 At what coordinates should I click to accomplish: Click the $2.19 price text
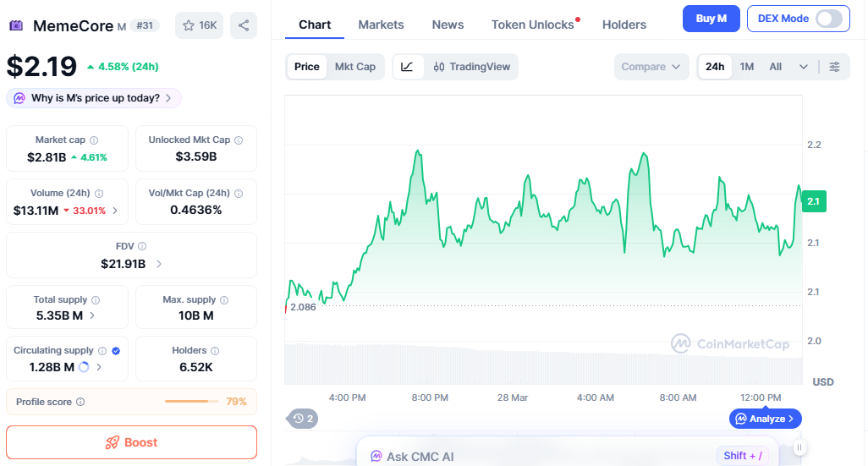click(41, 67)
